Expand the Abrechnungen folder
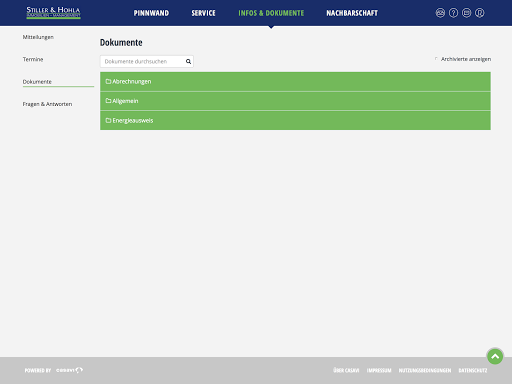Image resolution: width=512 pixels, height=384 pixels. [x=295, y=81]
